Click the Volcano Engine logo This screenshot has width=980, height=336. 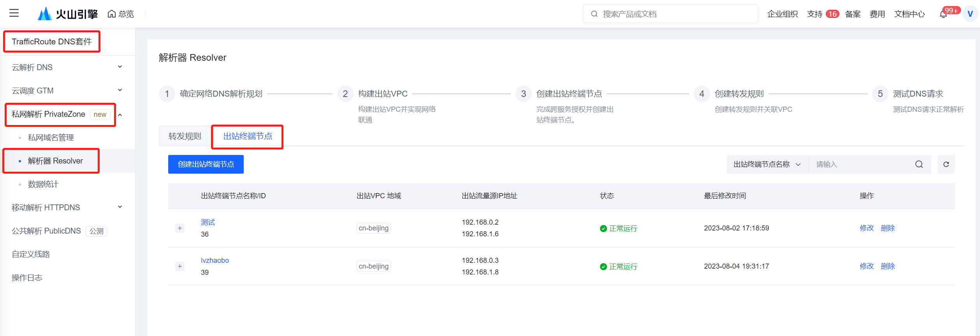point(67,14)
